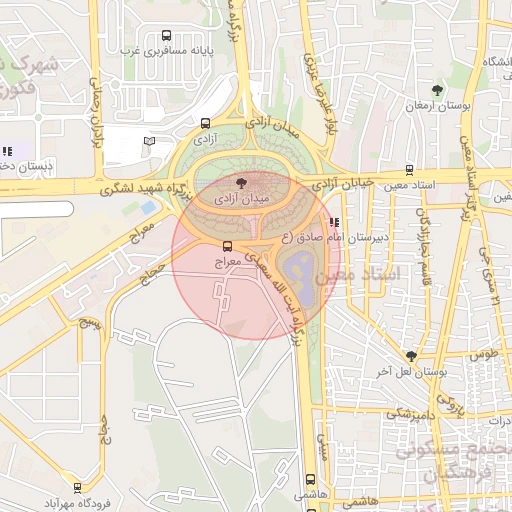Click the استاد معین metro station icon
The image size is (512, 512).
pos(410,170)
